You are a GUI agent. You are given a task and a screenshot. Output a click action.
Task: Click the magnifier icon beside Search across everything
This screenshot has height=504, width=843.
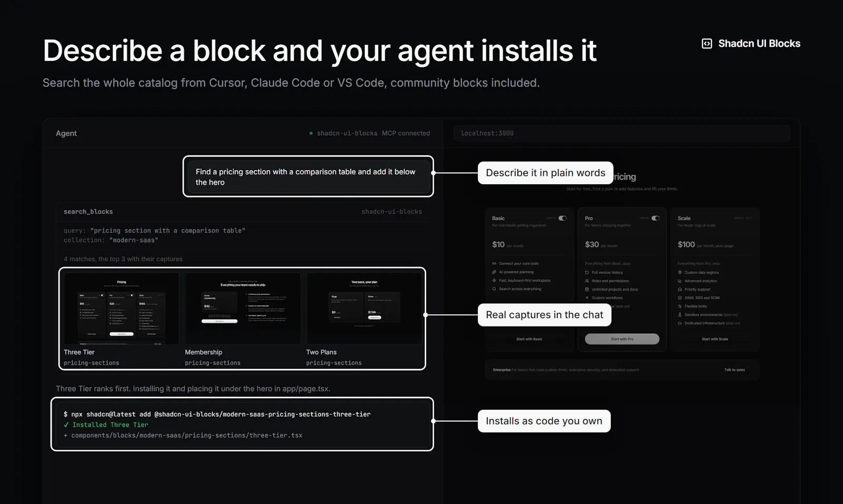[x=494, y=289]
